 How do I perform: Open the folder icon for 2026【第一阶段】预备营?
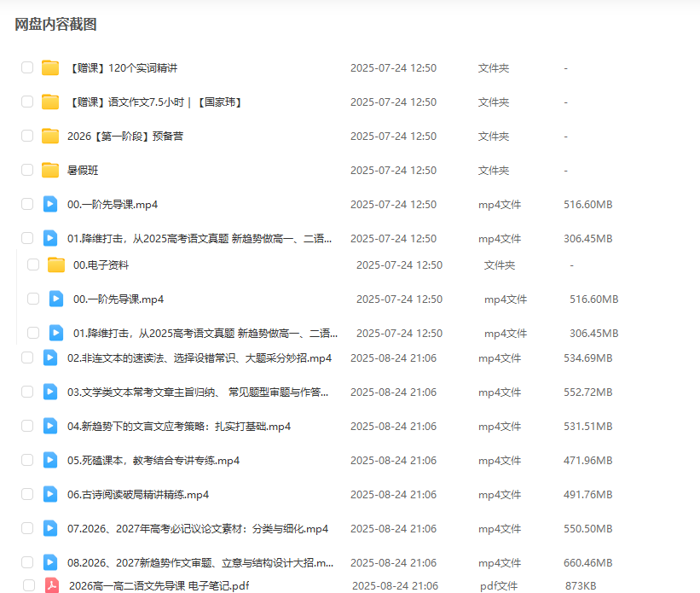[x=49, y=136]
